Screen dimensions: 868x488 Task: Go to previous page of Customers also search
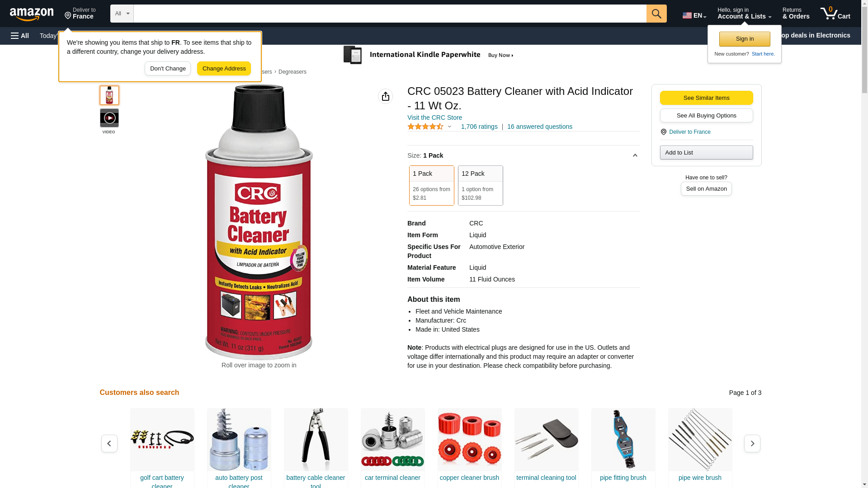[x=109, y=444]
